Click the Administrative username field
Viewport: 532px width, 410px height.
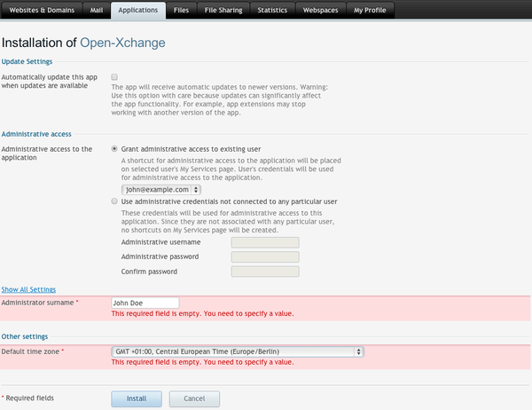[x=265, y=242]
